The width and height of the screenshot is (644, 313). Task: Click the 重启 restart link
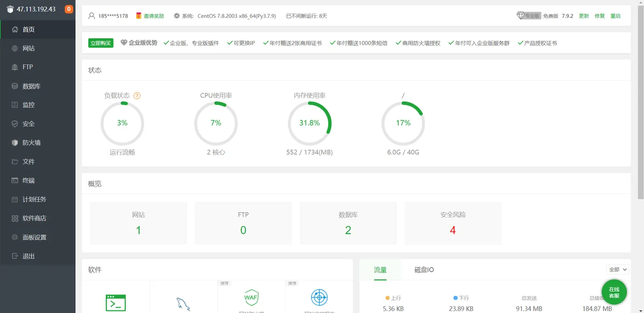pos(615,16)
